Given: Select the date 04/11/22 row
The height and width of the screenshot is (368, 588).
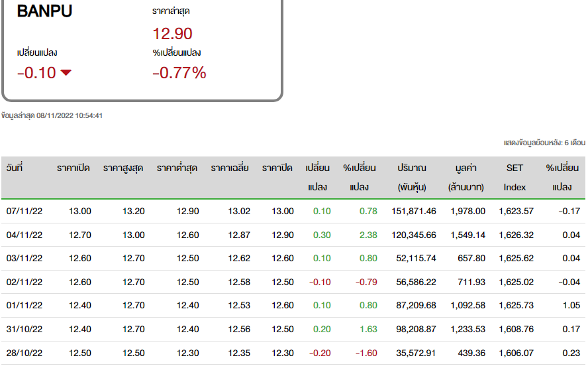Looking at the screenshot, I should (293, 235).
